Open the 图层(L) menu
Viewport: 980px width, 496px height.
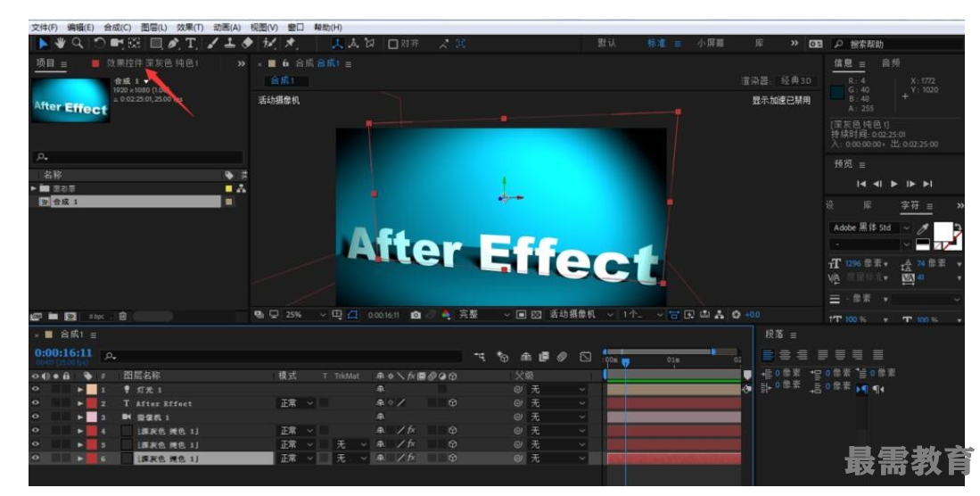[153, 28]
